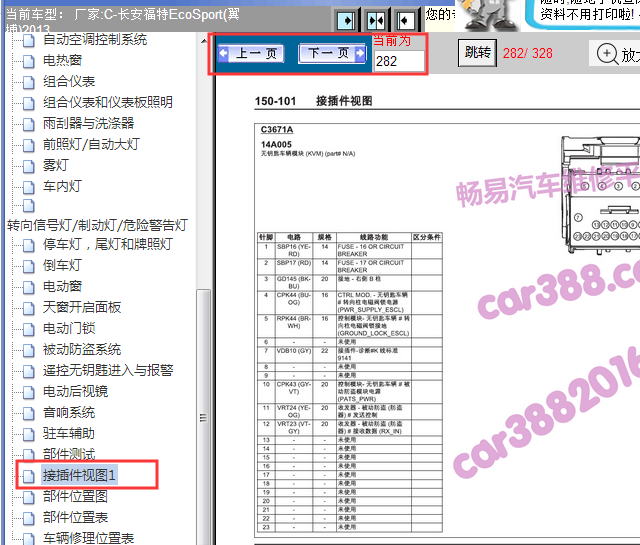Go to next page with 下一页 button

coord(332,53)
